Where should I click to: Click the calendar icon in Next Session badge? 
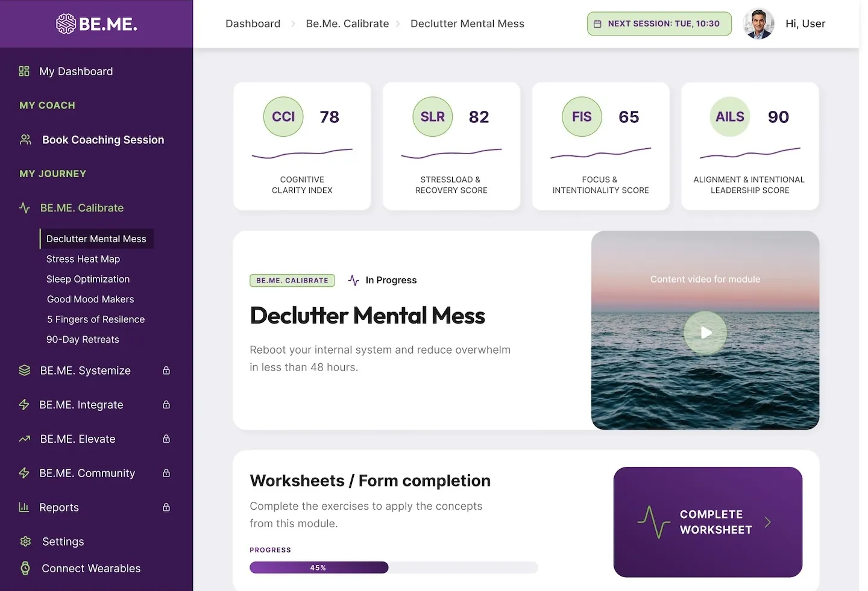(x=598, y=24)
